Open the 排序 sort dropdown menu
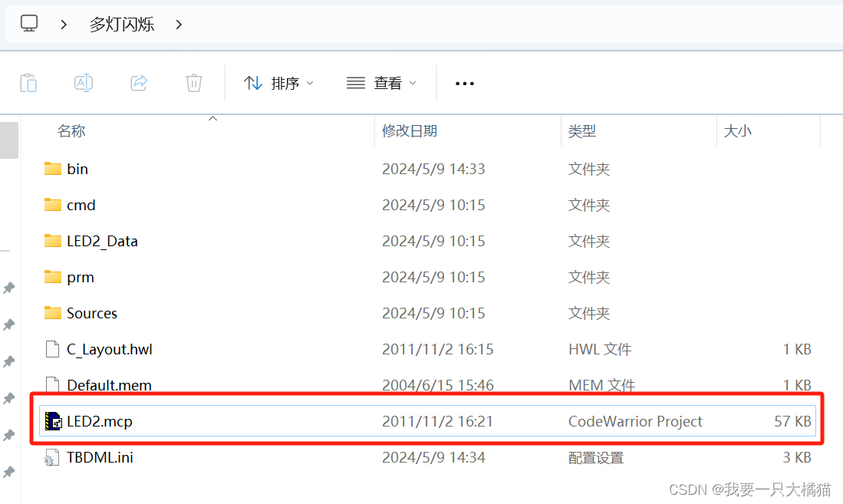The height and width of the screenshot is (504, 843). coord(285,83)
